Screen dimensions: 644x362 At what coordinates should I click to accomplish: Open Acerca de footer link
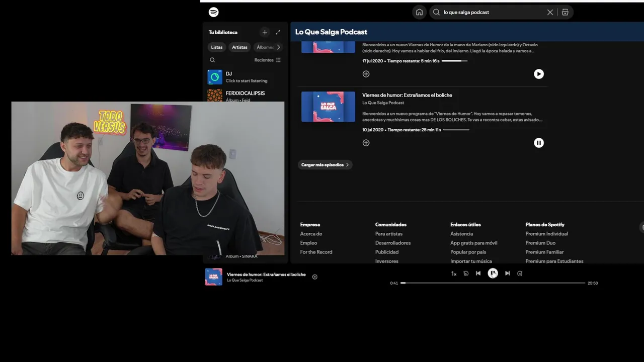click(311, 234)
